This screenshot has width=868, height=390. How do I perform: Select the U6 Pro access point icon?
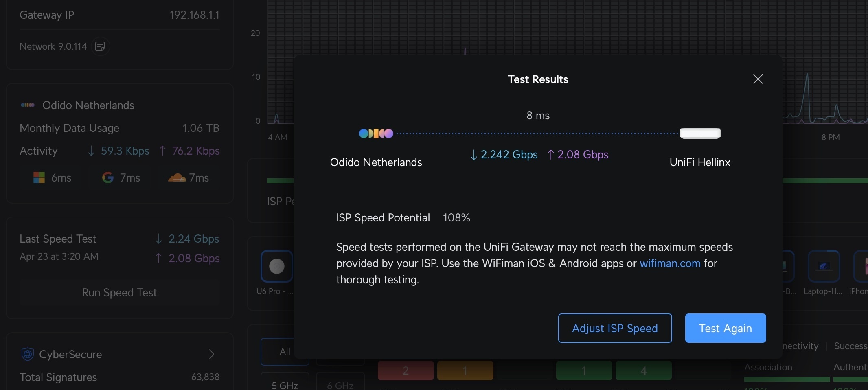tap(276, 266)
